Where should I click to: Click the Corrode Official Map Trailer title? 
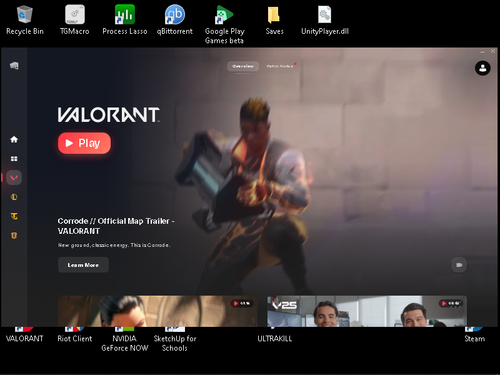116,226
